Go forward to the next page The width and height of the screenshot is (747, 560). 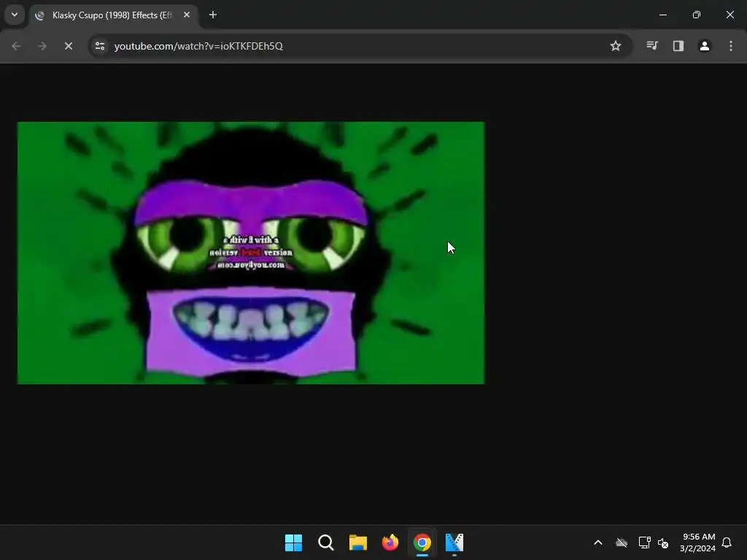pos(42,46)
